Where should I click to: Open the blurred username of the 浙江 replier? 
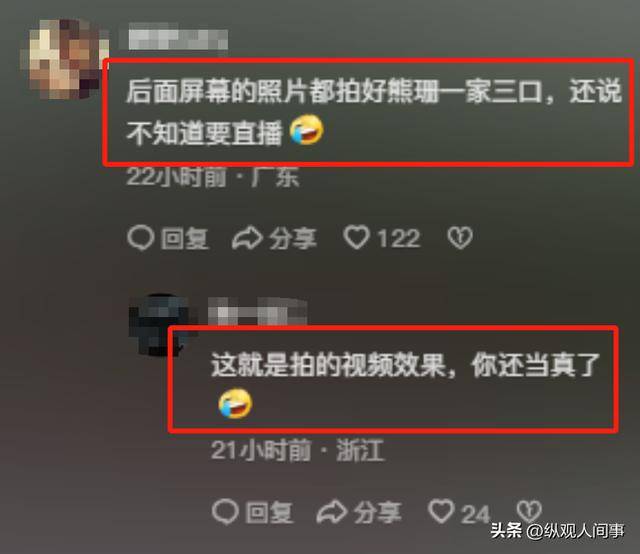tap(258, 311)
